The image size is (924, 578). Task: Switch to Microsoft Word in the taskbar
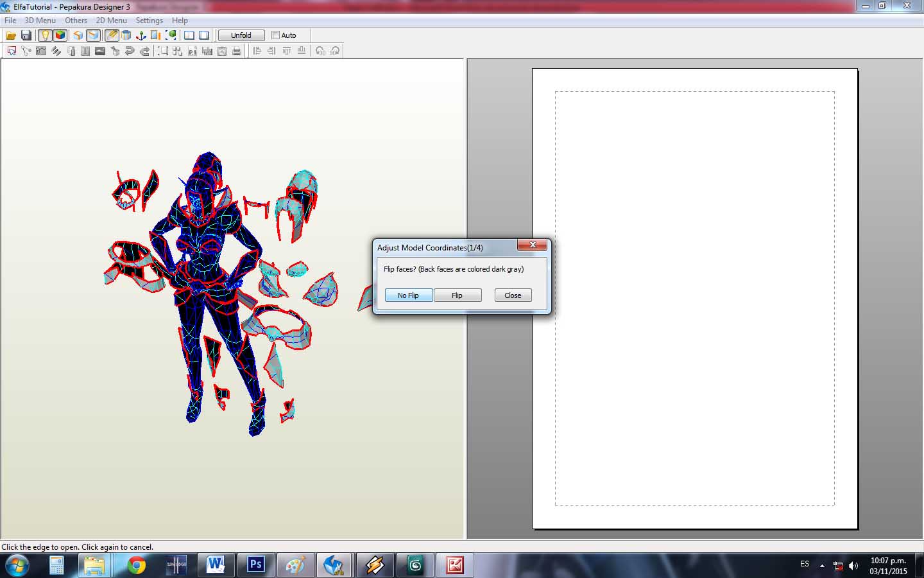pyautogui.click(x=216, y=565)
